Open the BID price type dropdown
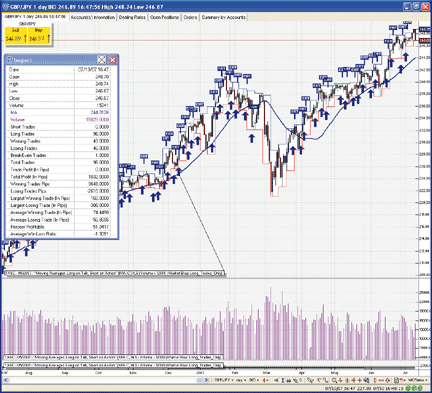The width and height of the screenshot is (432, 393). [x=254, y=380]
